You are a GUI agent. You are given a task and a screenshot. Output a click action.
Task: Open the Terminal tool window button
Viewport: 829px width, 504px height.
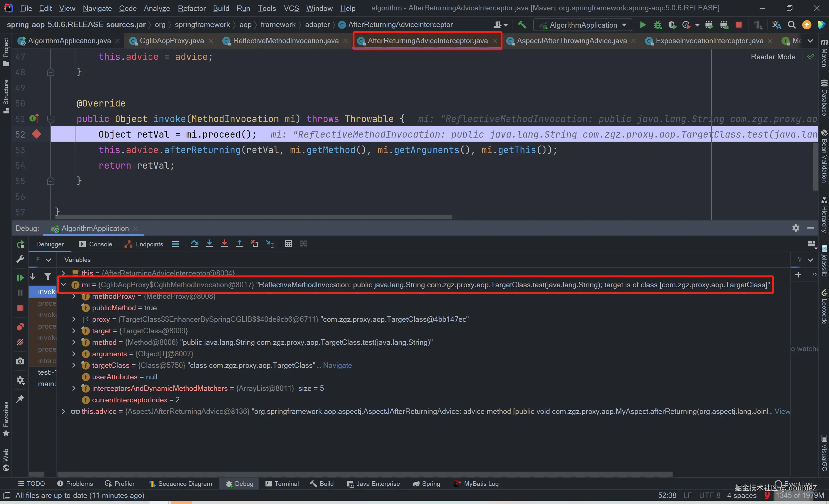click(x=282, y=484)
